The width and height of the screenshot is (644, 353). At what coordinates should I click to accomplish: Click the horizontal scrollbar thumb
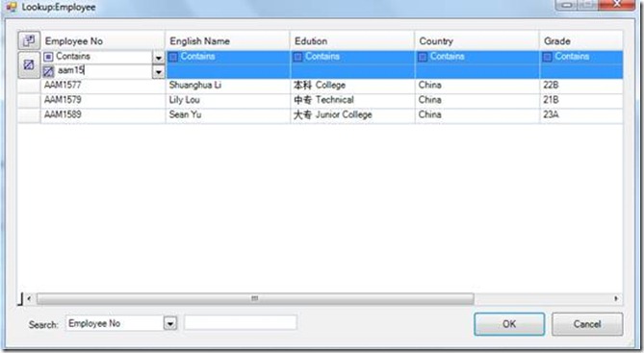[255, 298]
